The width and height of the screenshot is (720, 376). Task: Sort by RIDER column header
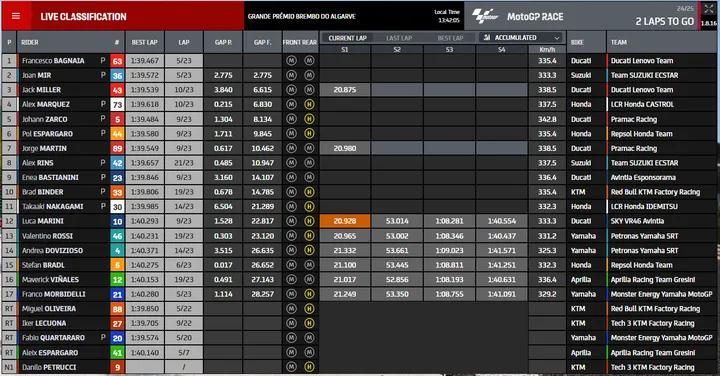(30, 42)
